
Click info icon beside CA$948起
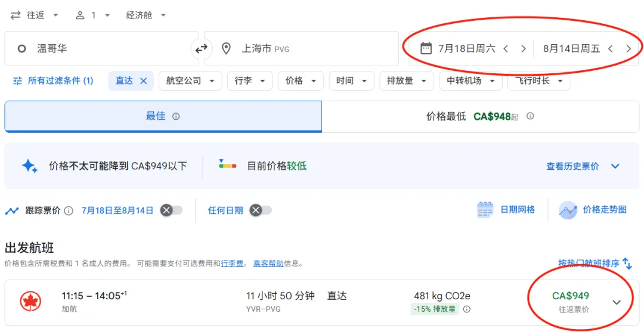pos(530,116)
